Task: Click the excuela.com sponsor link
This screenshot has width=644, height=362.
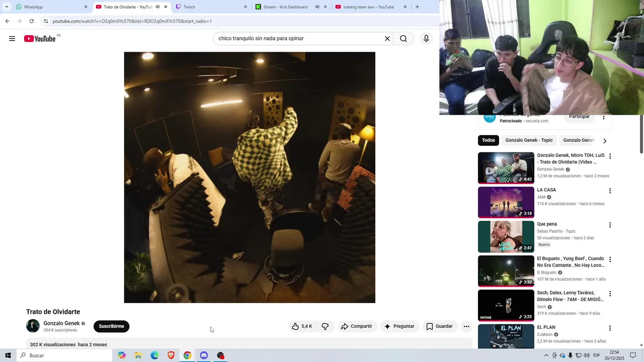Action: 537,121
